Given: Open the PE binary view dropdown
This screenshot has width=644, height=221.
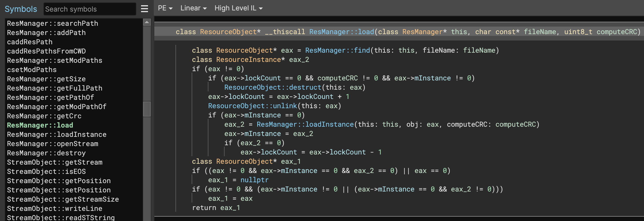Looking at the screenshot, I should pyautogui.click(x=165, y=8).
